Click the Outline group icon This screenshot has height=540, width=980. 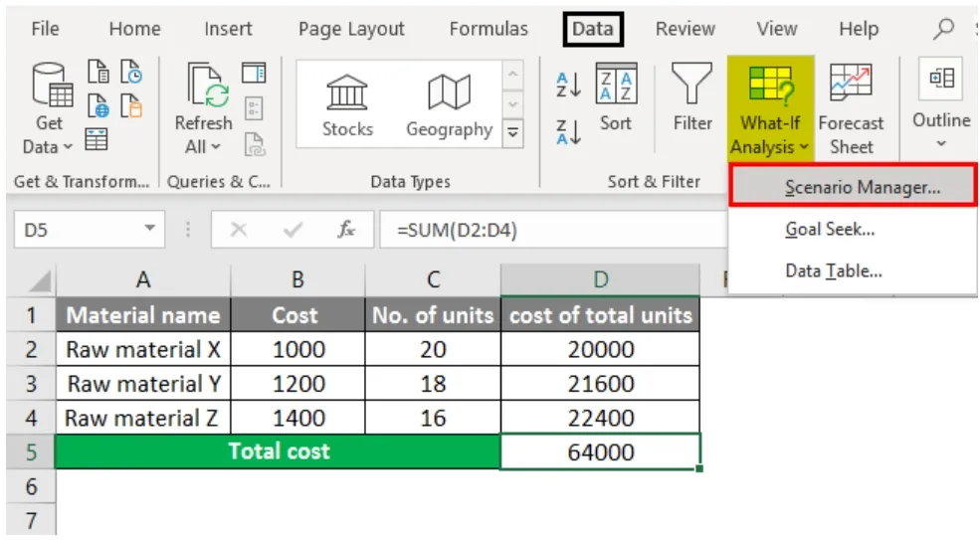point(941,78)
